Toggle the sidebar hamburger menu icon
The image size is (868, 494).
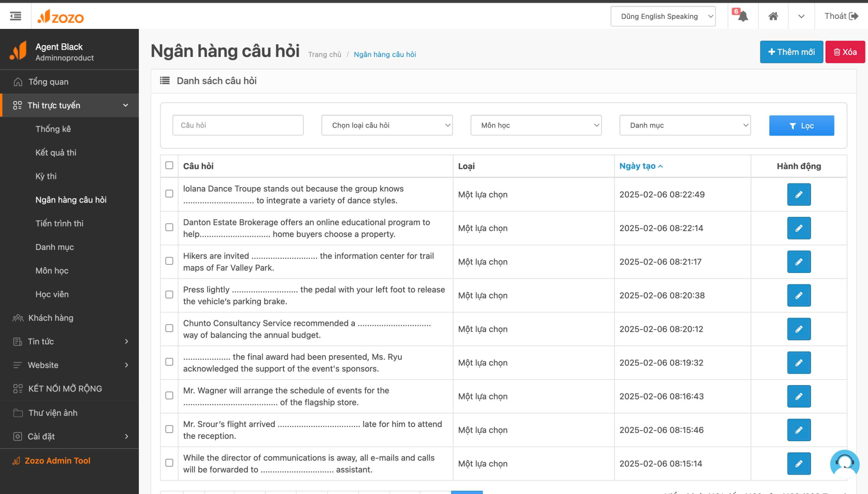pos(16,16)
